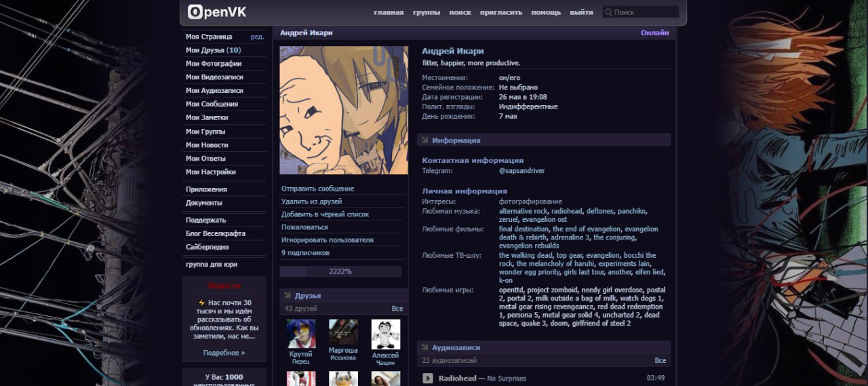Click Radiohead artist name in audio
Screen dimensions: 868x386
[457, 378]
